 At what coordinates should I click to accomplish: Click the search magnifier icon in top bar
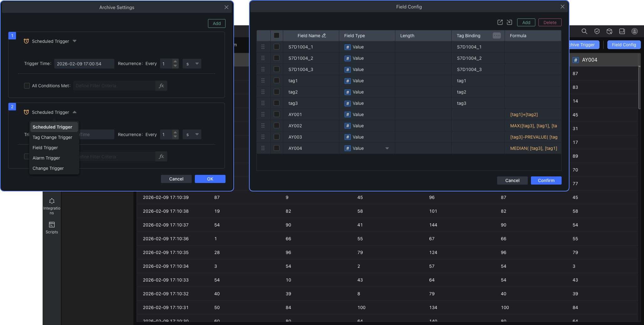point(584,31)
